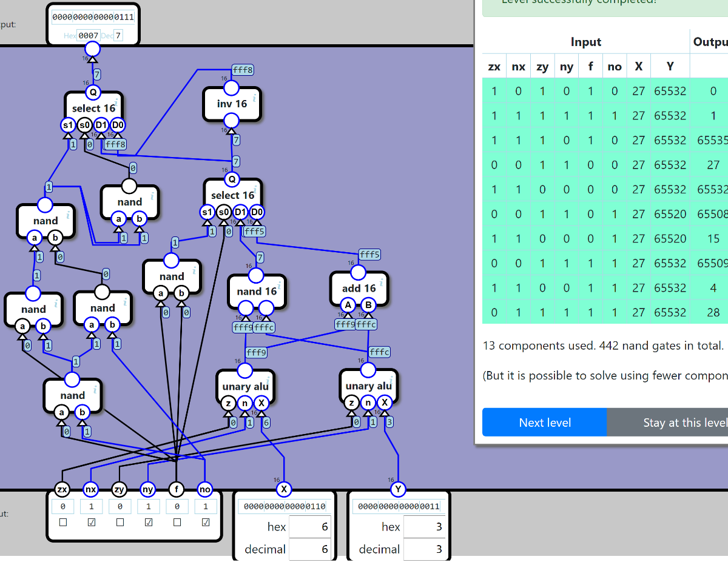Choose Stay at this level
Viewport: 728px width, 565px height.
point(667,423)
